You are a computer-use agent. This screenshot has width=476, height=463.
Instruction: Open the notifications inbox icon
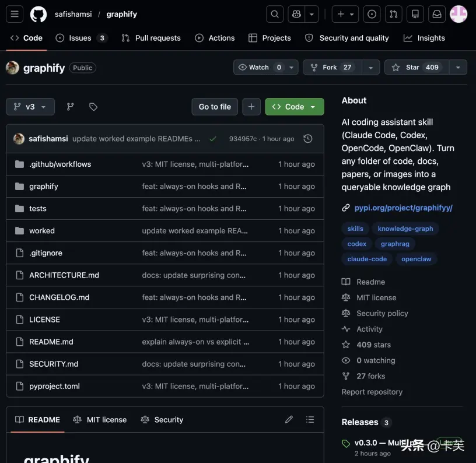(x=437, y=14)
